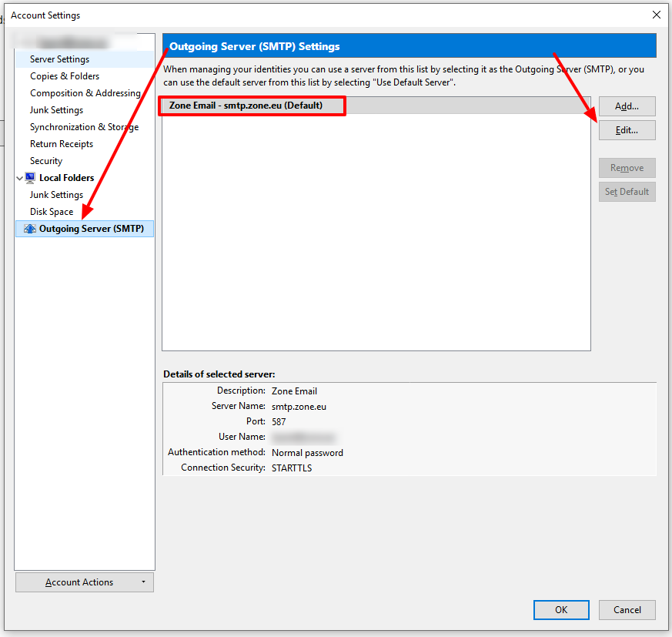This screenshot has width=672, height=637.
Task: Confirm settings with OK
Action: [561, 610]
